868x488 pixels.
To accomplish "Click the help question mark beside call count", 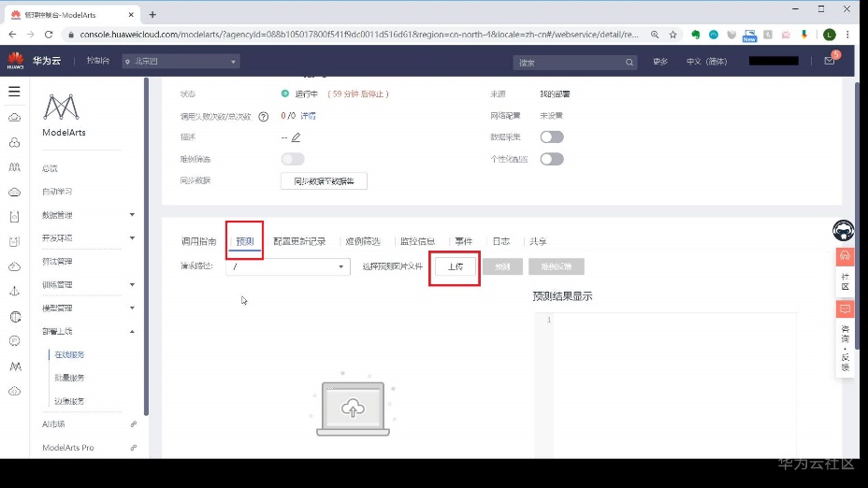I will click(264, 117).
